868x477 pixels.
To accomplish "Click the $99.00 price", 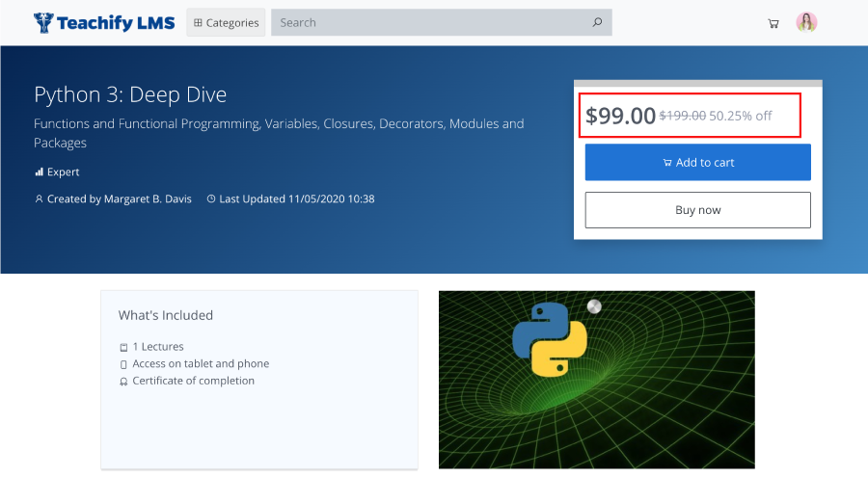I will click(x=620, y=116).
